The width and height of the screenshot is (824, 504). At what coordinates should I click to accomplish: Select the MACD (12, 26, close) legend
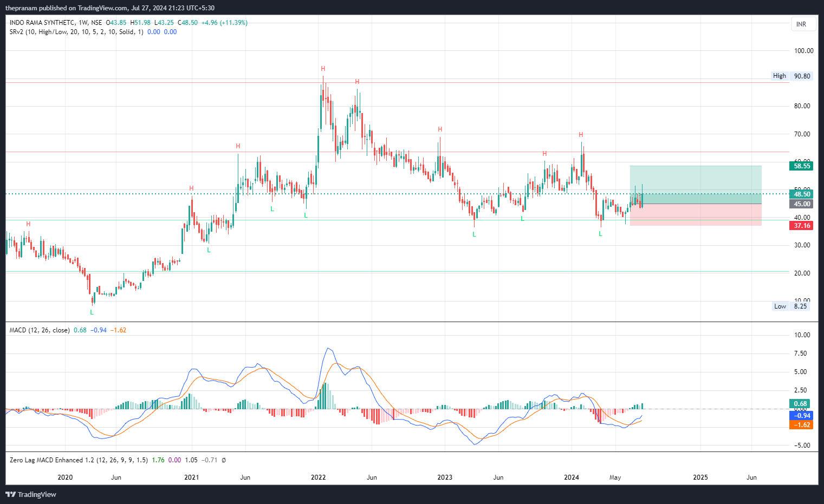click(40, 330)
